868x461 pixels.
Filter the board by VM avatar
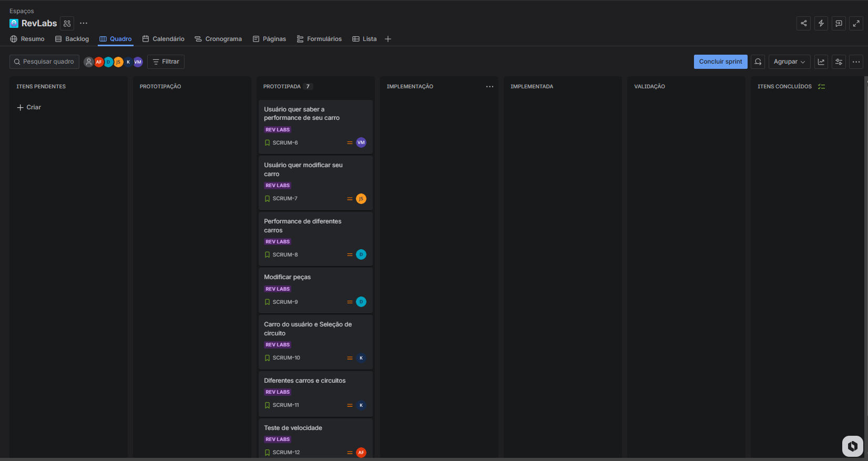coord(138,62)
